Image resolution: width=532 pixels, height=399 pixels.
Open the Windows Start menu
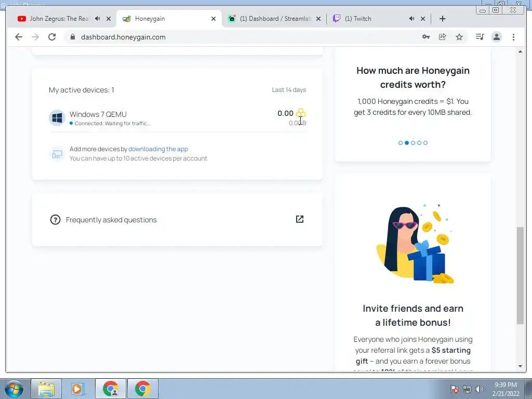pos(14,389)
